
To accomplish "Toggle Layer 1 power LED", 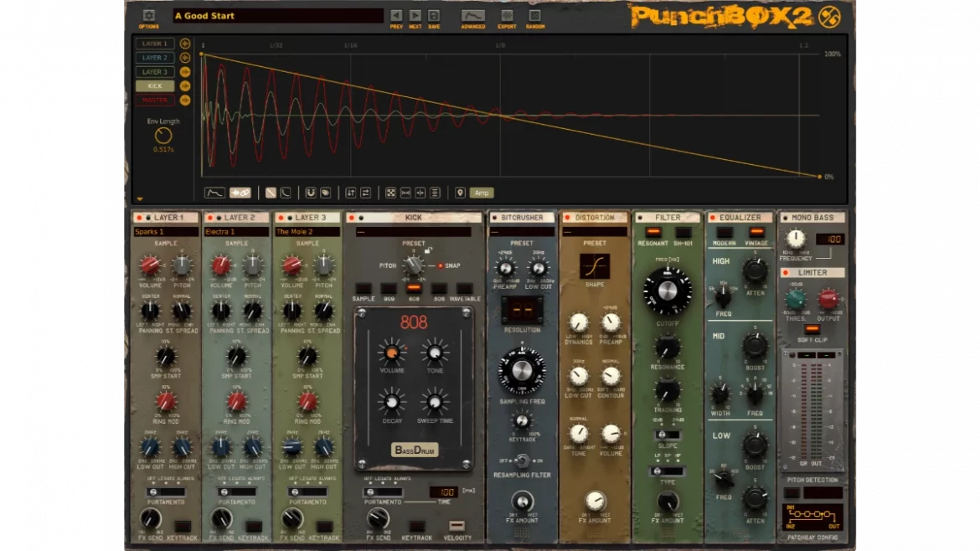I will tap(139, 218).
